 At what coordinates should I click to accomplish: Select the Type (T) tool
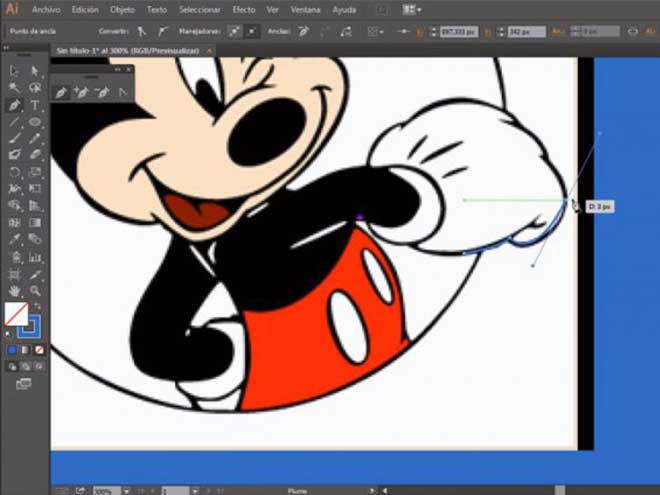pos(35,105)
